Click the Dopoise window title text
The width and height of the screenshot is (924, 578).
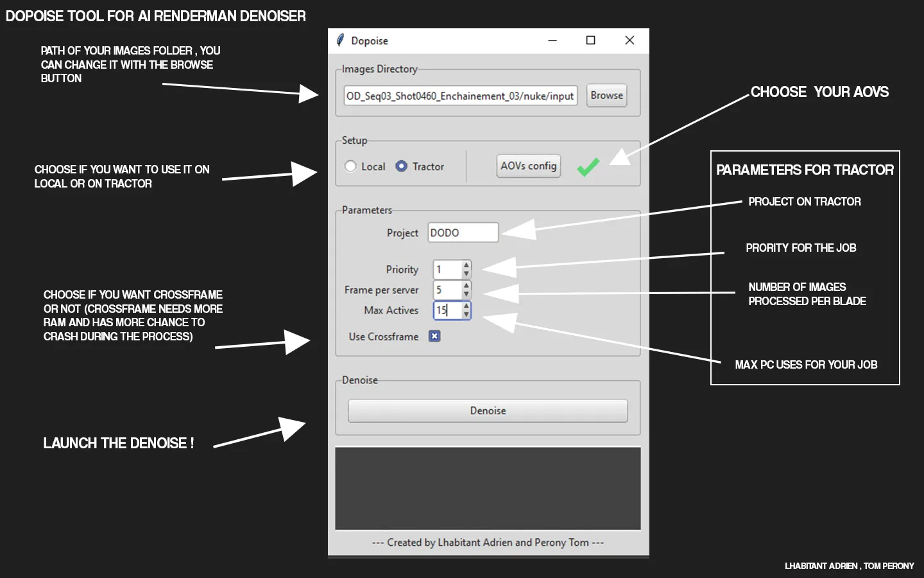(370, 41)
